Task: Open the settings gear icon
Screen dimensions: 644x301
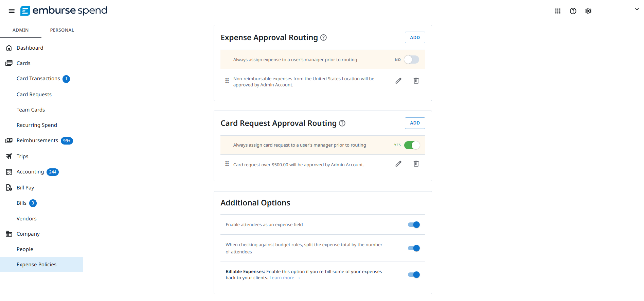Action: (588, 11)
